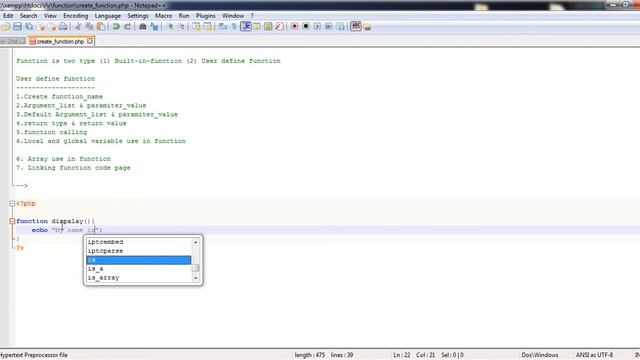This screenshot has width=640, height=360.
Task: Toggle Show All Characters icon
Action: (x=234, y=27)
